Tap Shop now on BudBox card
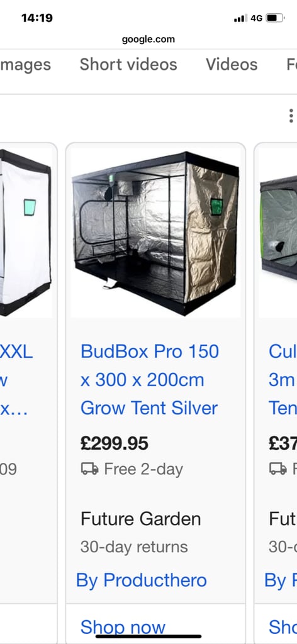 (x=123, y=628)
